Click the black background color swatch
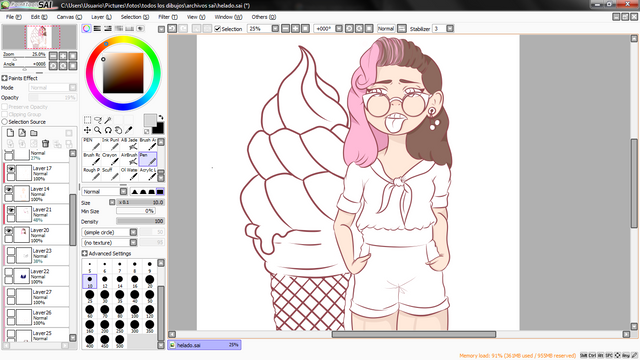Image resolution: width=640 pixels, height=360 pixels. 158,128
